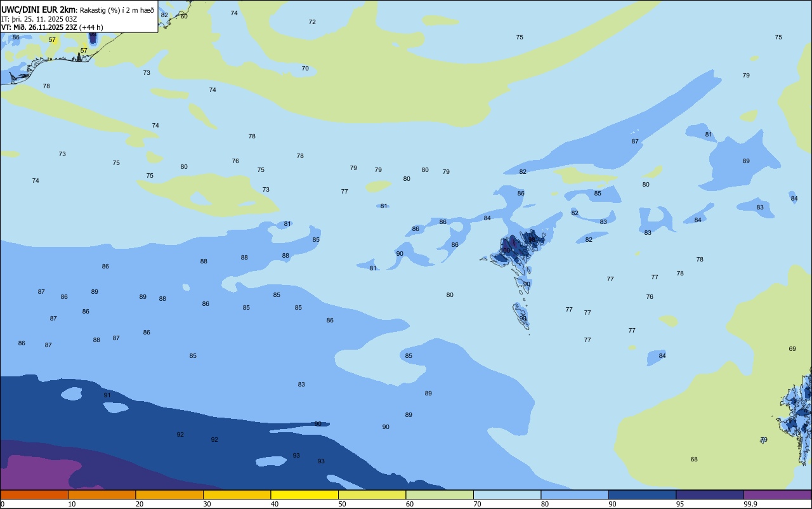Click the light green 60–70 legend swatch
812x509 pixels.
[x=440, y=494]
